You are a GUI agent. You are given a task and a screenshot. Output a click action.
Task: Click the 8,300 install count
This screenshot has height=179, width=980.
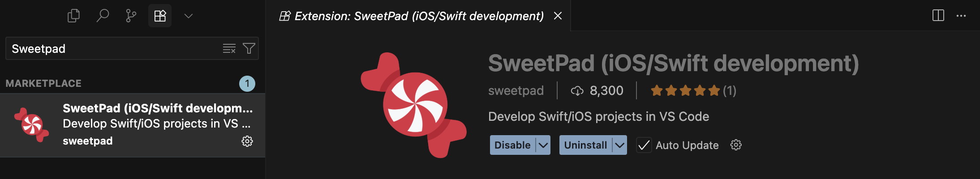[597, 90]
